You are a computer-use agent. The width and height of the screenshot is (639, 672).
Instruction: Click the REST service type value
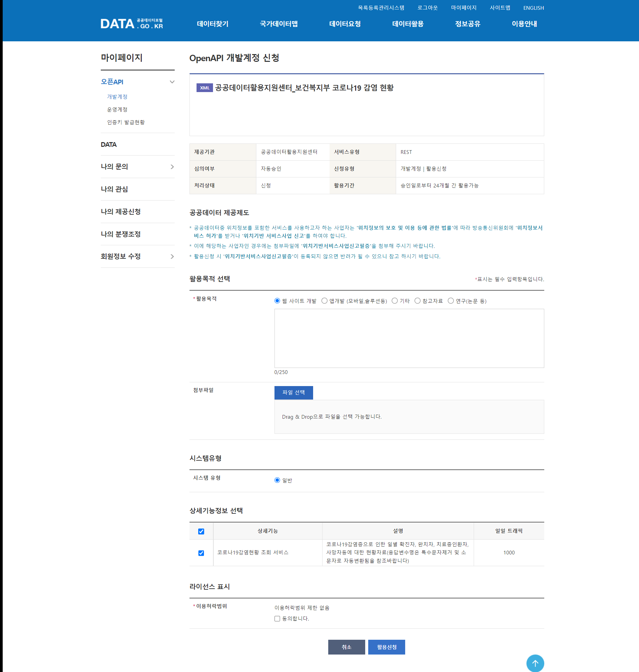[406, 152]
